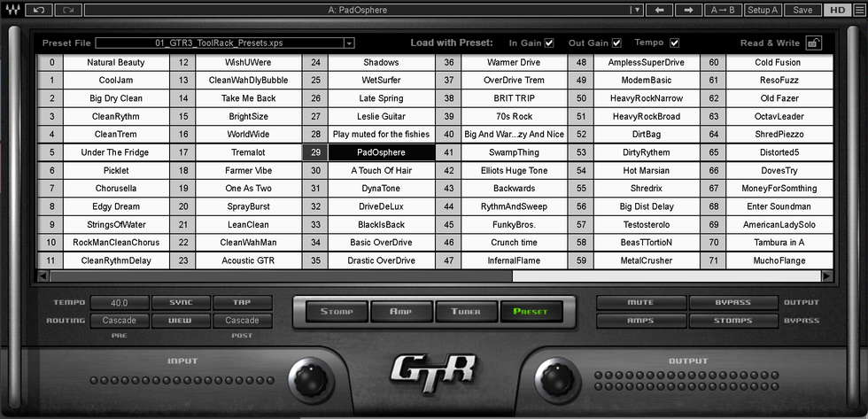
Task: Open the Waves logo menu
Action: (12, 10)
